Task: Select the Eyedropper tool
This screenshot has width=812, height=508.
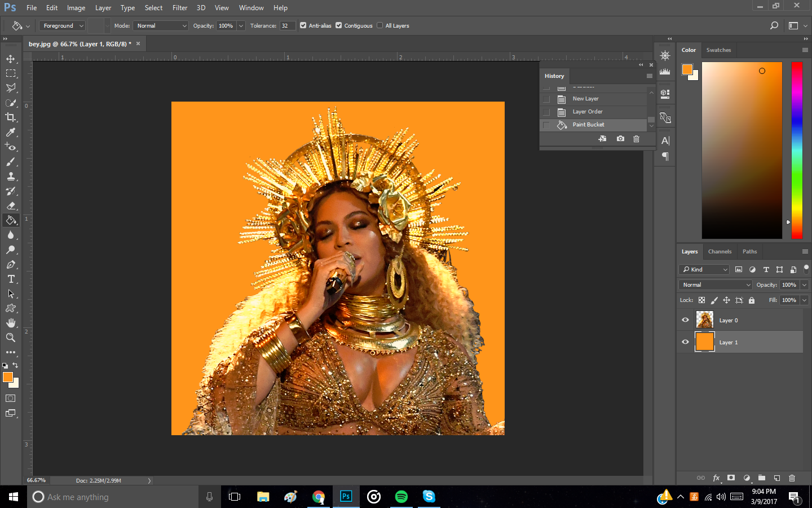Action: (x=11, y=132)
